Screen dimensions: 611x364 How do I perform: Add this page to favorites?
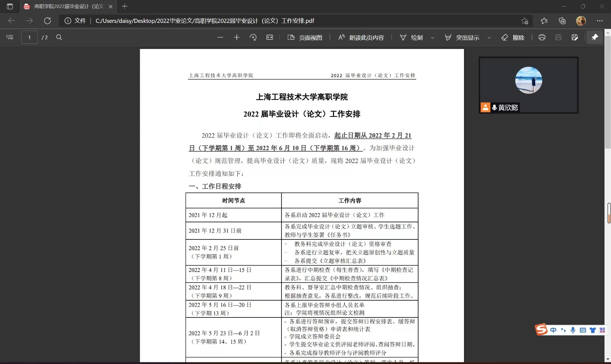coord(525,21)
